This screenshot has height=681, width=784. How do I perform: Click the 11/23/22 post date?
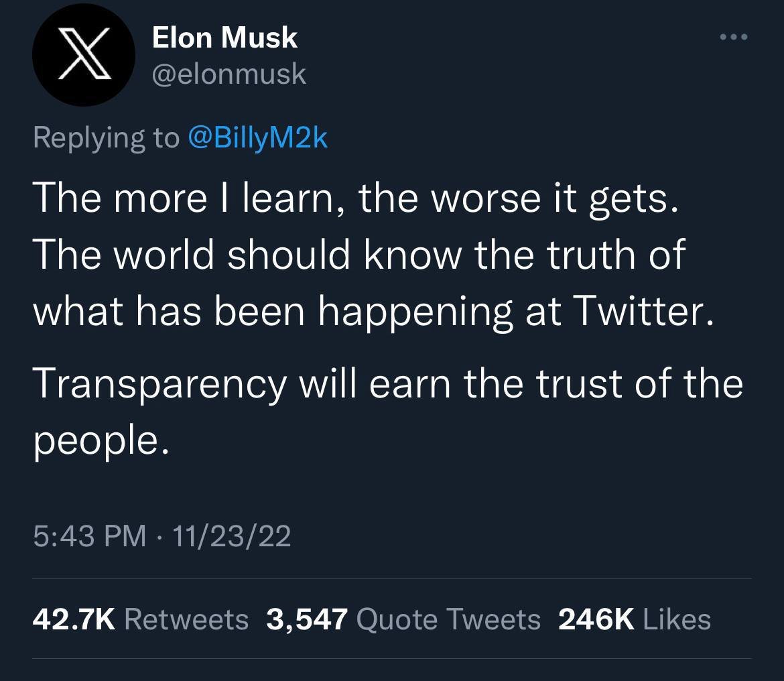231,536
